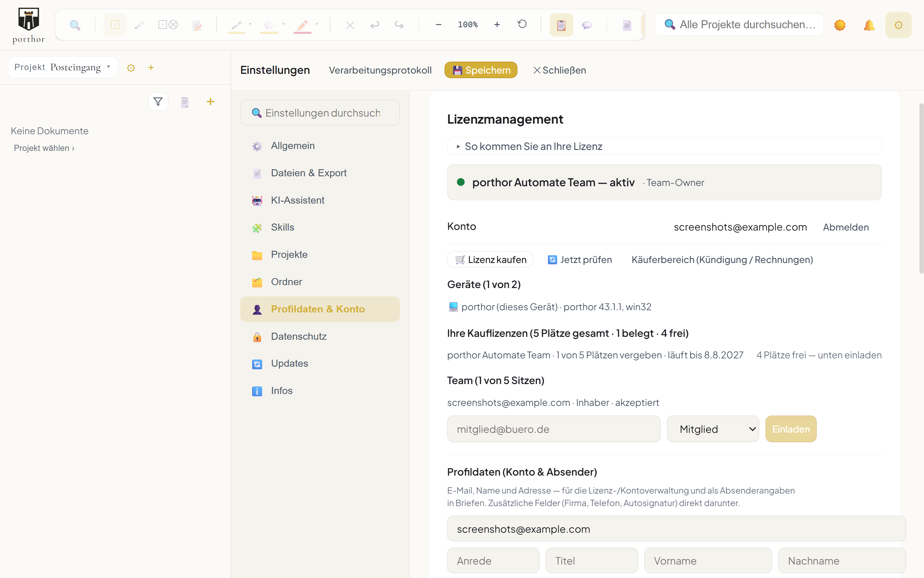
Task: Close settings with Schließen
Action: pyautogui.click(x=559, y=70)
